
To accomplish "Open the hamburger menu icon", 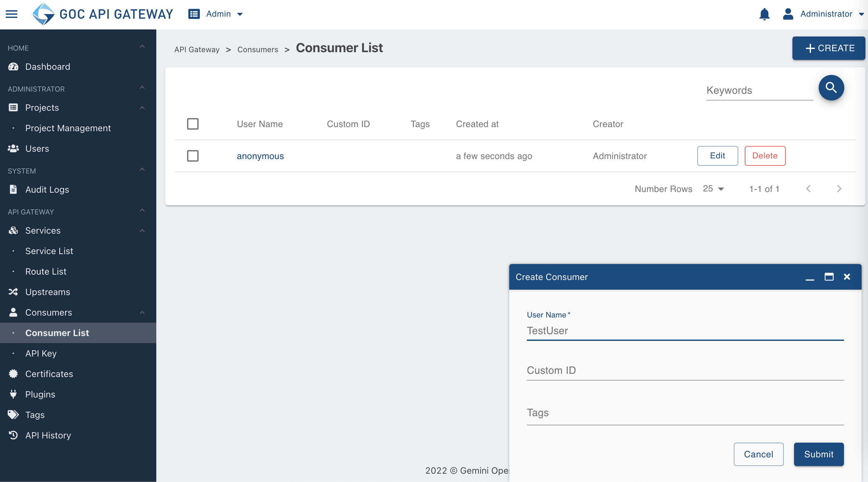I will tap(12, 14).
